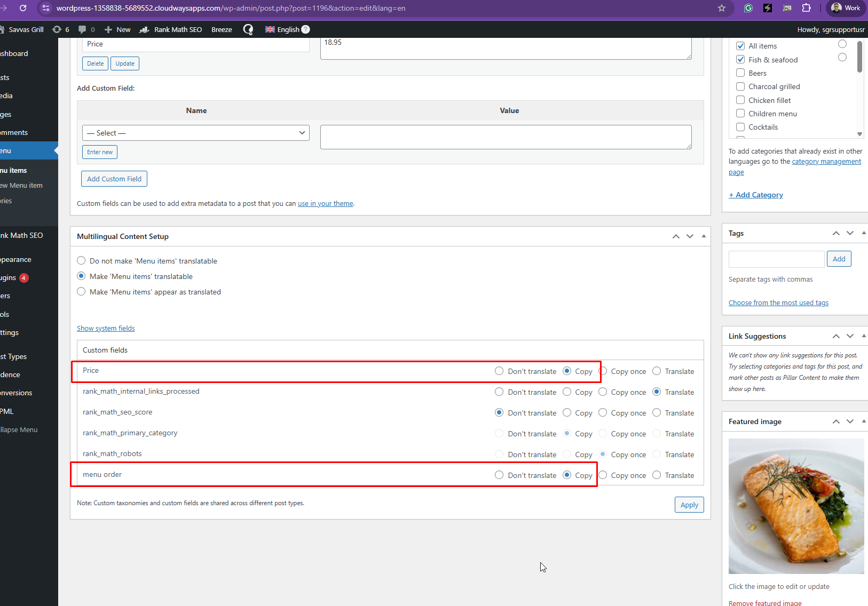Switch language using English flag menu
The image size is (868, 606).
tap(282, 29)
